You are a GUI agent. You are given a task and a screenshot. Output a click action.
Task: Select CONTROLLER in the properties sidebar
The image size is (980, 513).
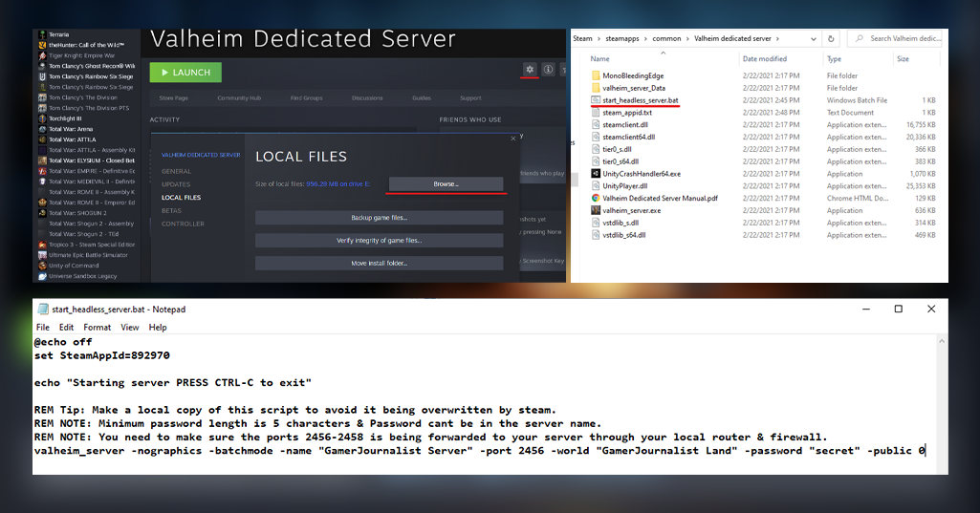point(183,224)
